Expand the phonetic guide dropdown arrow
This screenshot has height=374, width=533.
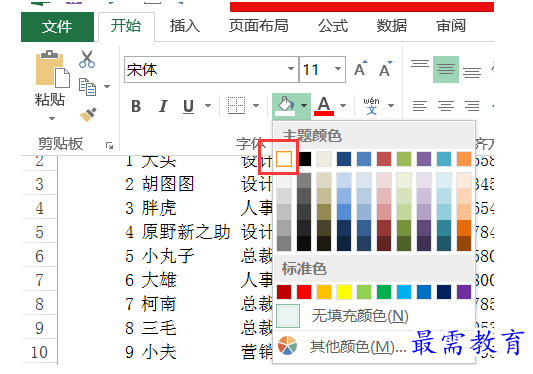[391, 106]
